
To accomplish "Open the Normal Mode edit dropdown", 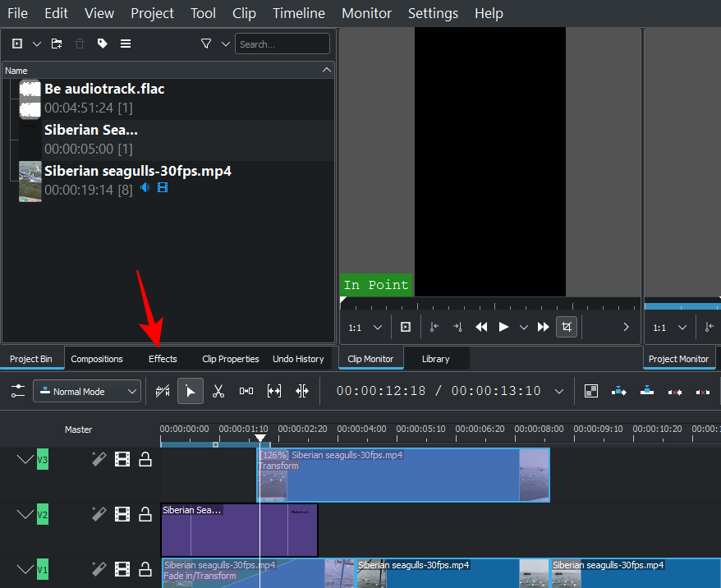I will point(87,391).
